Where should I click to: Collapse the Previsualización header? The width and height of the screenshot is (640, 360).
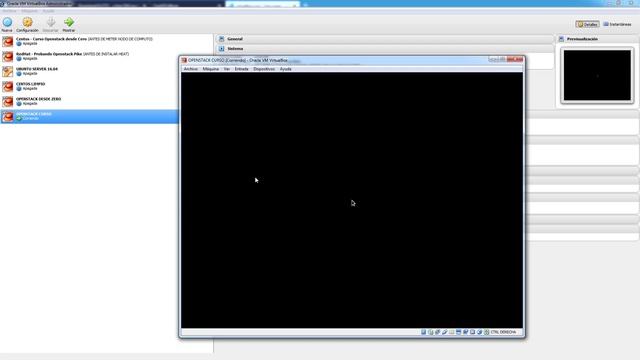tap(597, 39)
